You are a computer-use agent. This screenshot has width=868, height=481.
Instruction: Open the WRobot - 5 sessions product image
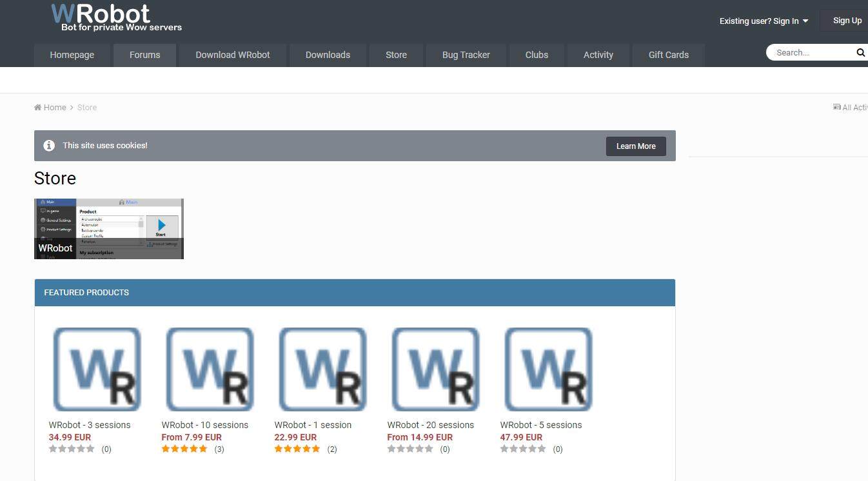point(548,369)
